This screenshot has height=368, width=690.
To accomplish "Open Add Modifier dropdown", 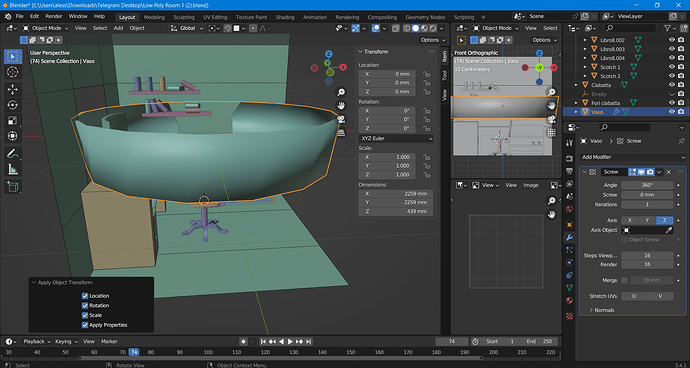I will [633, 157].
